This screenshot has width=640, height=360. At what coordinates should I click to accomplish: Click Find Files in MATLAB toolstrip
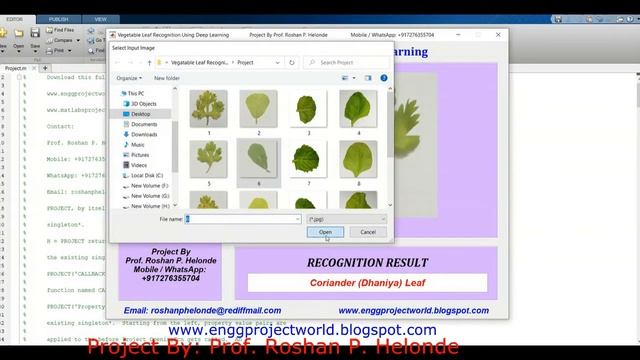[x=60, y=30]
